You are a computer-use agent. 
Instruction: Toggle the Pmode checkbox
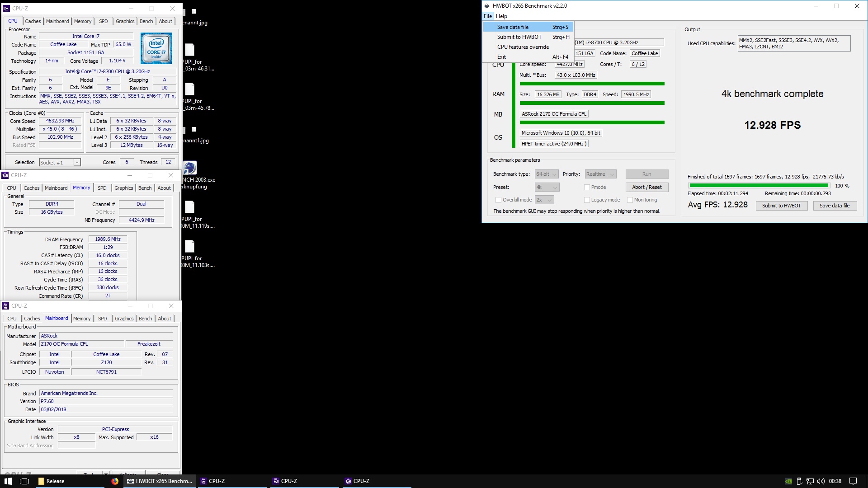click(587, 187)
